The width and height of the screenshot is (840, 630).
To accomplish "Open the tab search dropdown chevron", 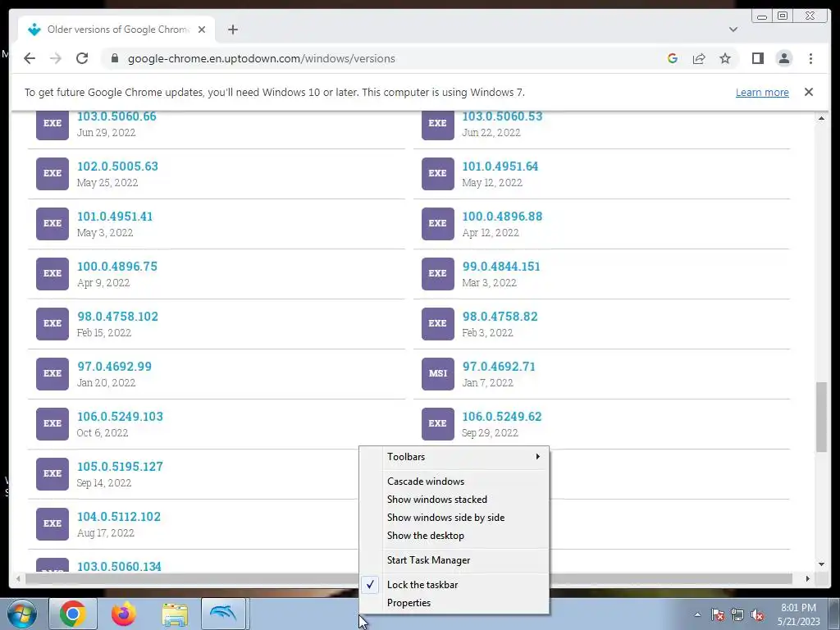I will (x=733, y=30).
